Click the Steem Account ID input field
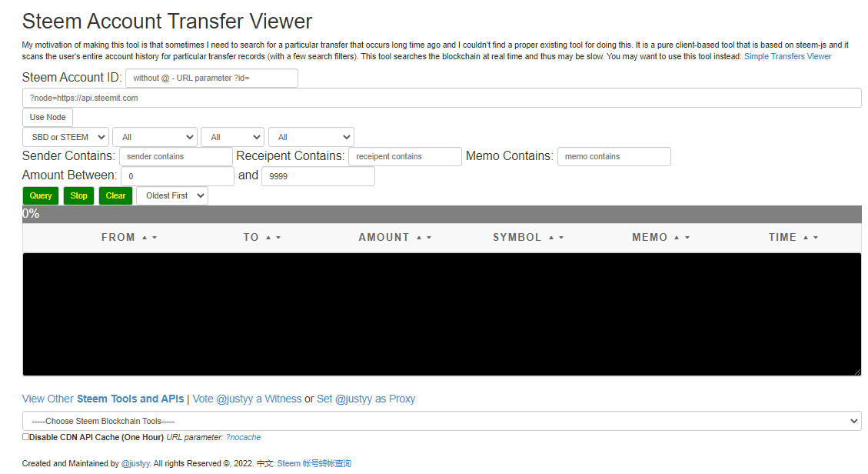868x474 pixels. pyautogui.click(x=211, y=78)
